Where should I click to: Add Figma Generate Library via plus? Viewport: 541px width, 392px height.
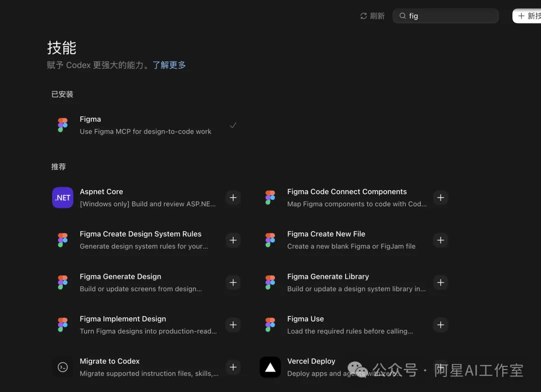[x=441, y=282]
